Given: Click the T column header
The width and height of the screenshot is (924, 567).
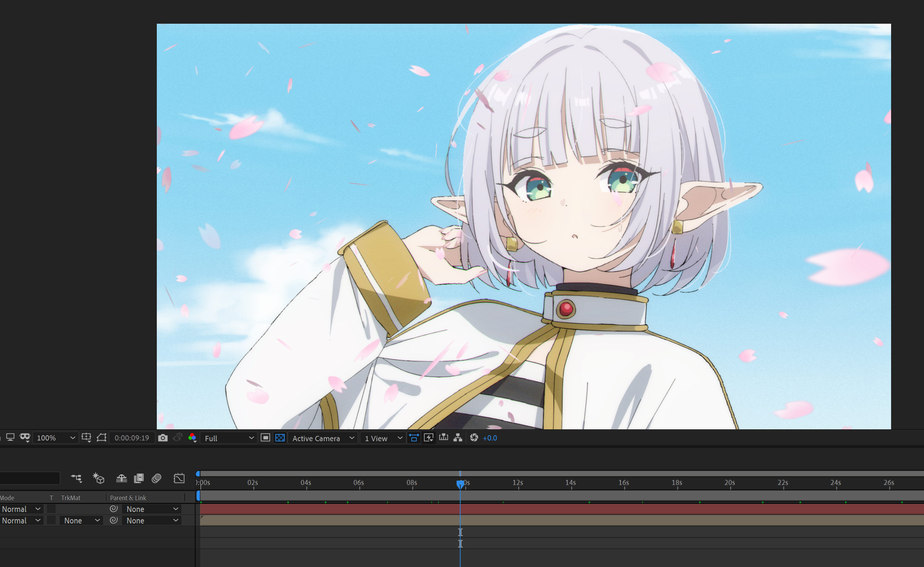Looking at the screenshot, I should pyautogui.click(x=51, y=498).
